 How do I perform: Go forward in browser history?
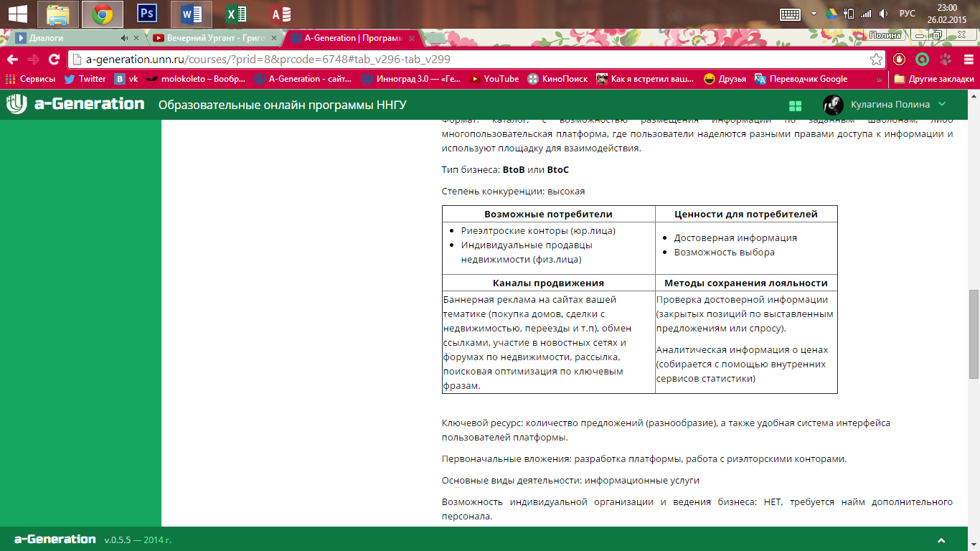pyautogui.click(x=33, y=60)
